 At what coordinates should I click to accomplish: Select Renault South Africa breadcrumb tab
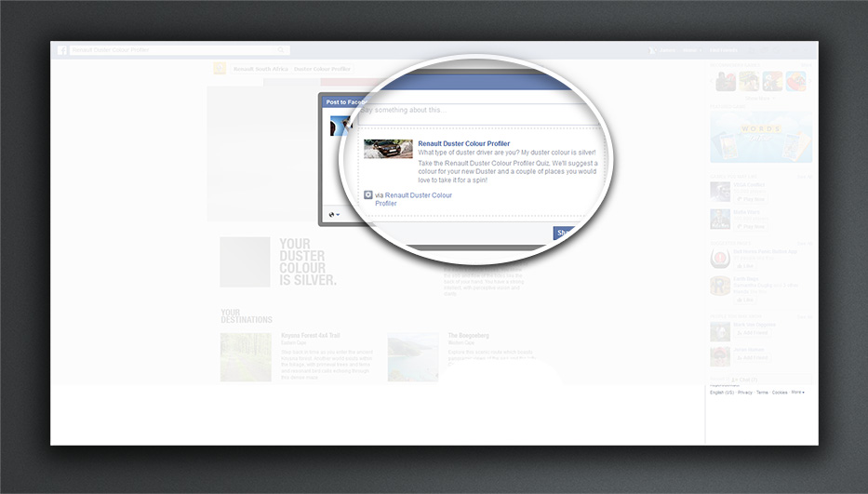(260, 69)
